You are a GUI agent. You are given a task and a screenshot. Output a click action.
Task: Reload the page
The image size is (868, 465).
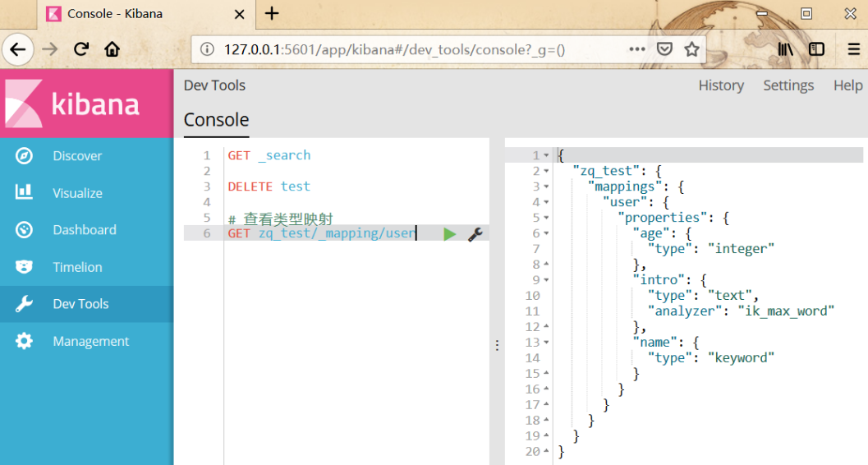click(81, 49)
